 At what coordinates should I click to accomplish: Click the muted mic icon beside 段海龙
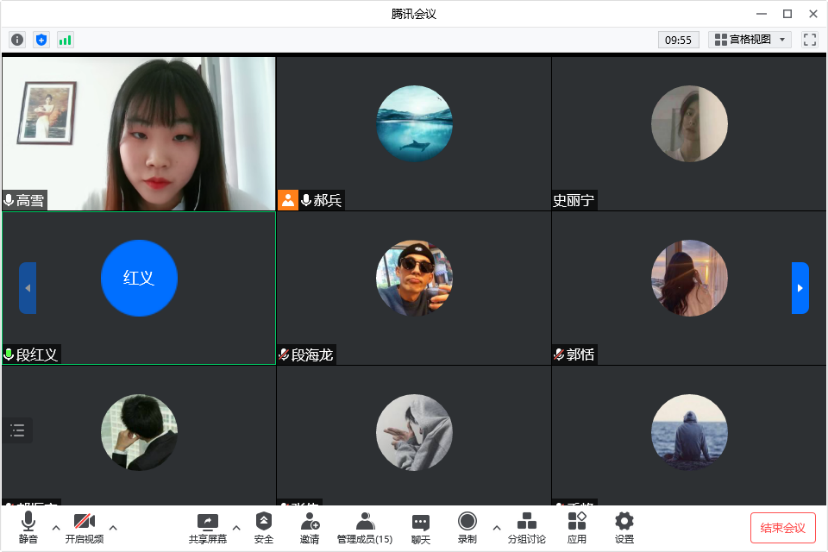[284, 354]
